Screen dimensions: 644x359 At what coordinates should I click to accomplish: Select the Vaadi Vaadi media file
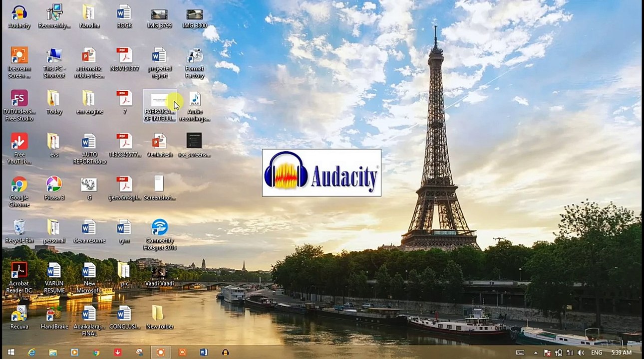click(x=159, y=274)
